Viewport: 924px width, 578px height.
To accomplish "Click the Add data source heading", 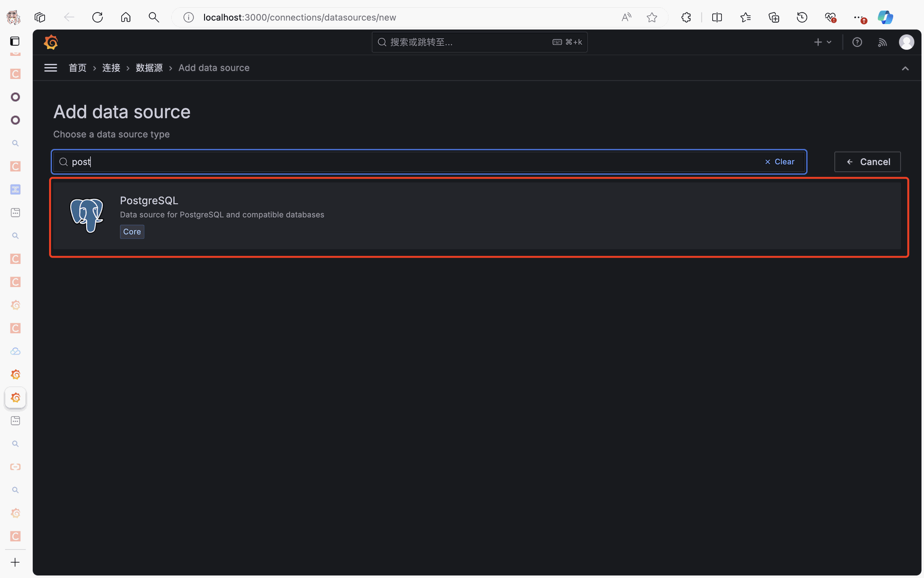I will click(x=122, y=112).
